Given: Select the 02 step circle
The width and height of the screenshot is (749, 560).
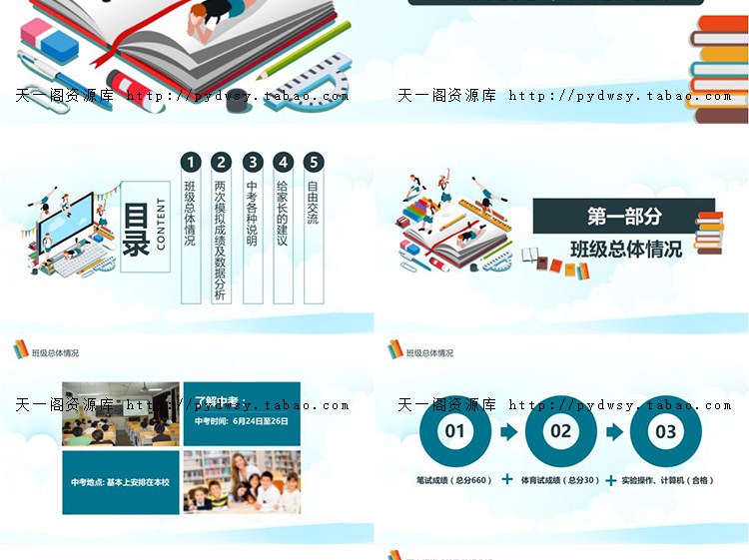Looking at the screenshot, I should coord(561,431).
